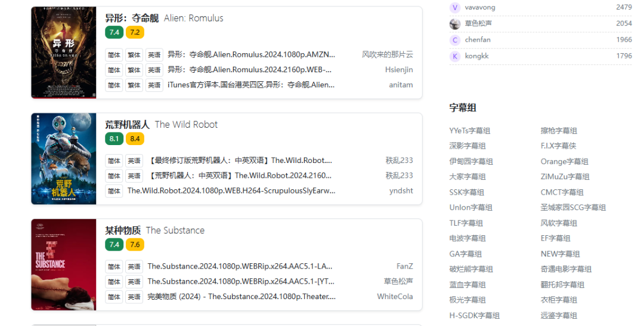Open 草色松声 avatar in ranking list
644x326 pixels.
(454, 24)
